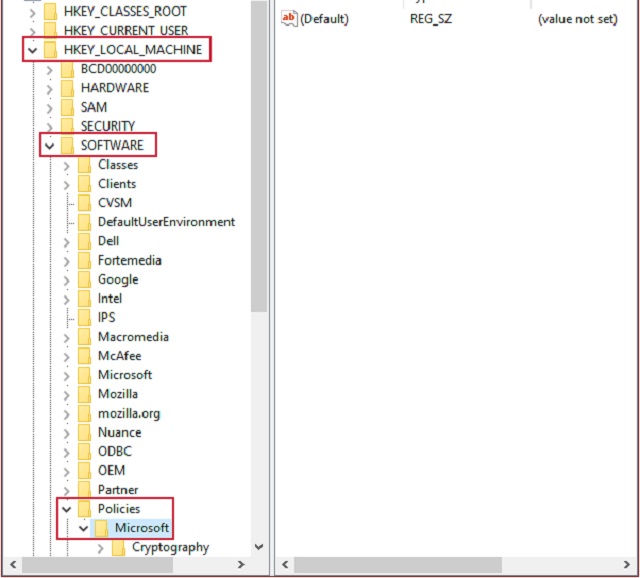Screen dimensions: 640x578
Task: Expand the Cryptography key chevron
Action: [100, 548]
